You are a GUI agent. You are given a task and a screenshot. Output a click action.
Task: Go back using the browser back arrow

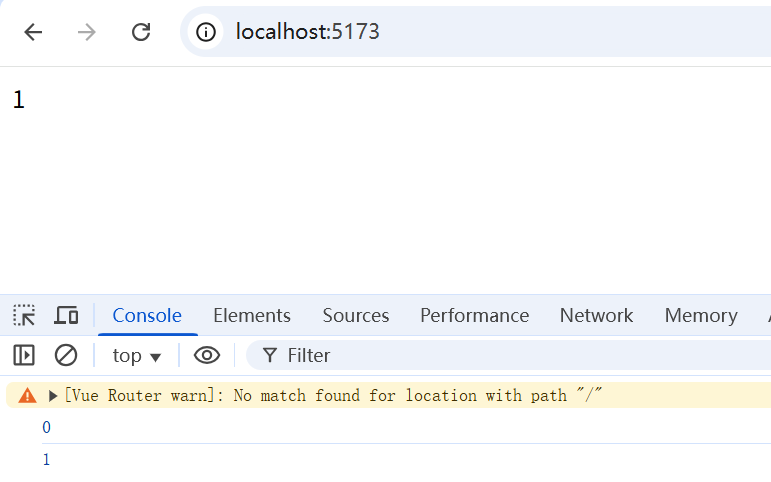(x=33, y=32)
